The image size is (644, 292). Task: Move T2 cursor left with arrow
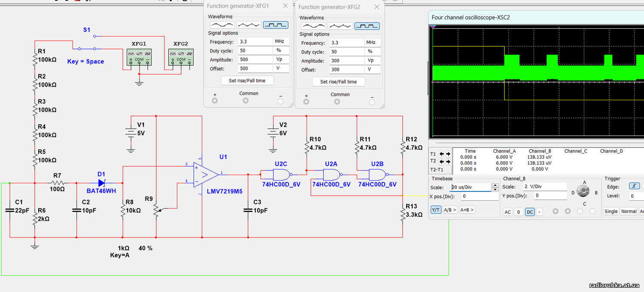coord(442,162)
